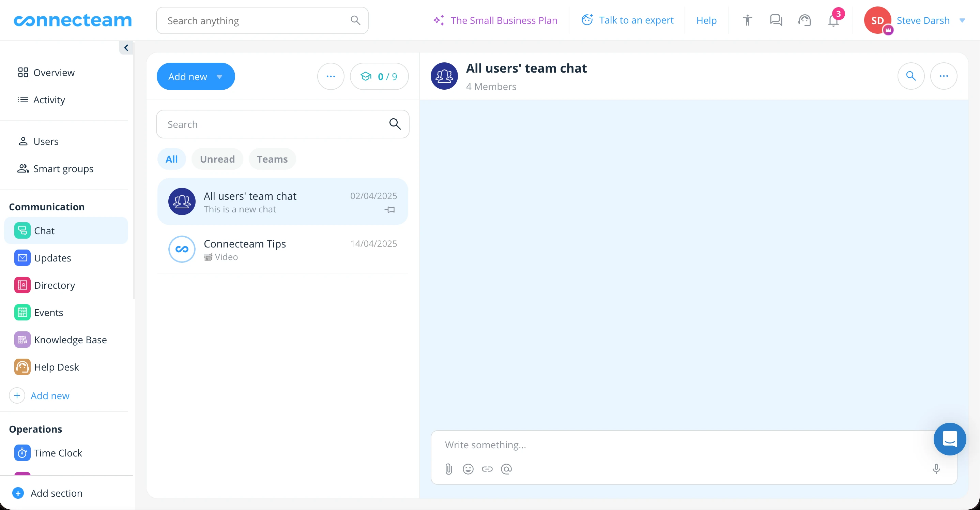Go to Users in the sidebar

coord(39,141)
